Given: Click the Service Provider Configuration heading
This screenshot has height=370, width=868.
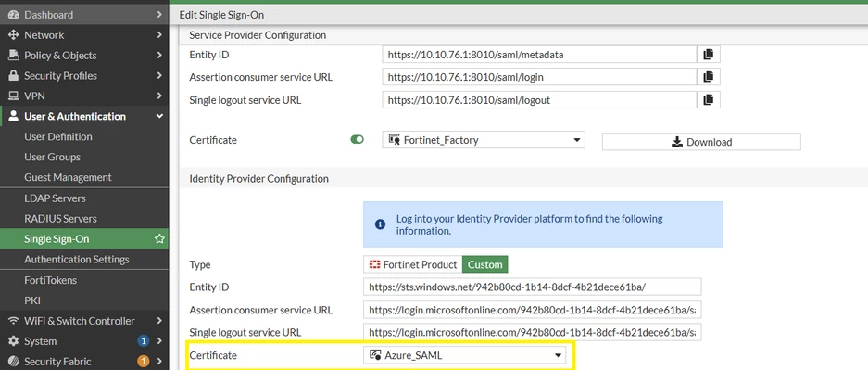Looking at the screenshot, I should tap(258, 35).
